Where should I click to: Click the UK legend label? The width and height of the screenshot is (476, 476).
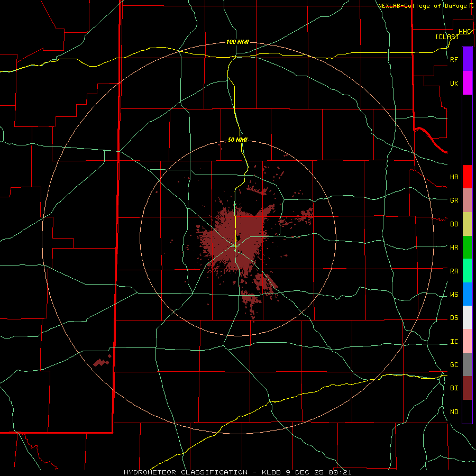454,84
